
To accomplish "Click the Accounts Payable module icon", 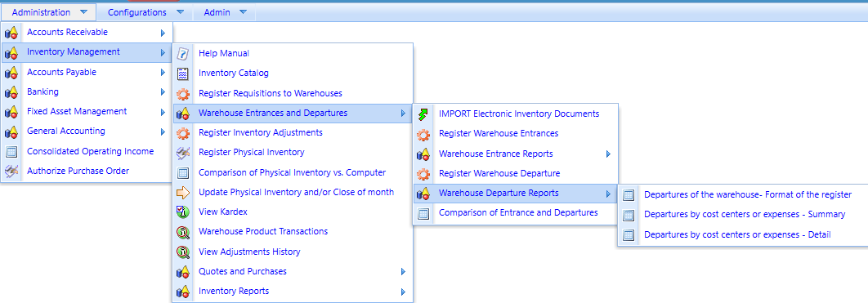I will click(x=11, y=73).
